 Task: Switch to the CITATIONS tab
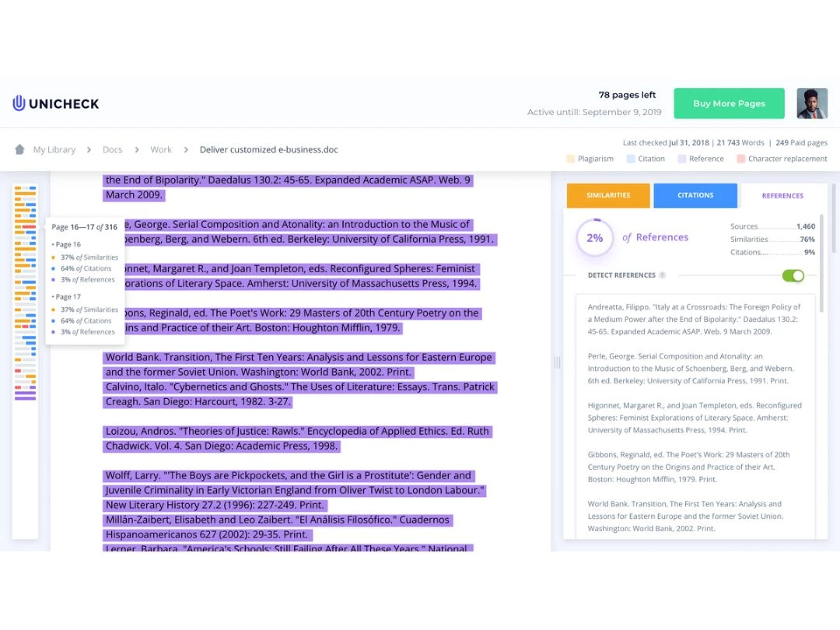(695, 195)
